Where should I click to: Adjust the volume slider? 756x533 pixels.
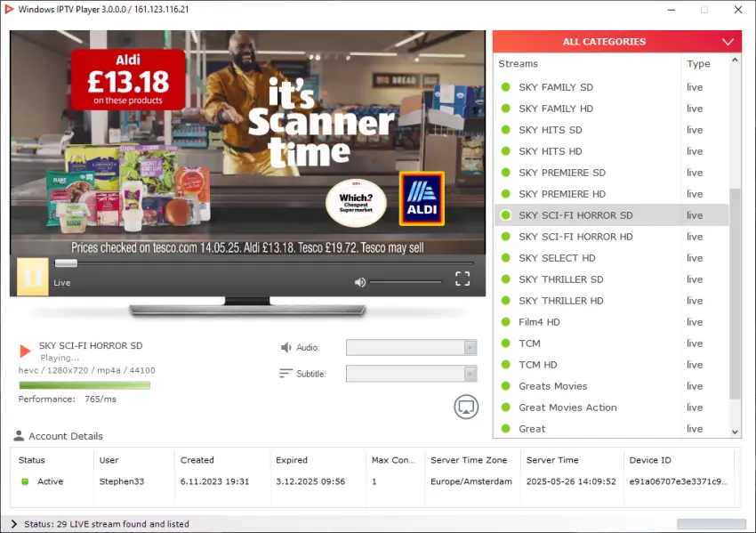[x=406, y=282]
